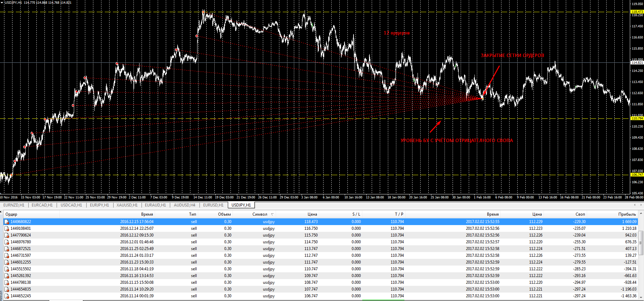
Task: Sort by the T / P column header
Action: click(384, 214)
